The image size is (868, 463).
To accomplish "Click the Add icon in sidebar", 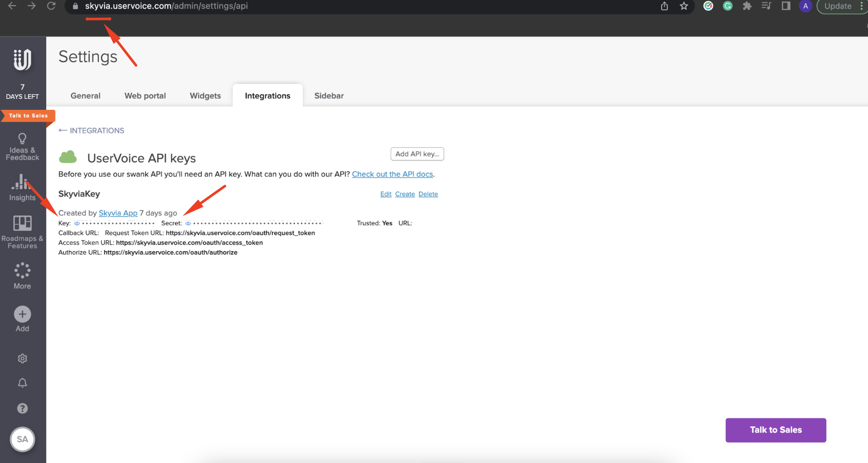I will [x=23, y=314].
